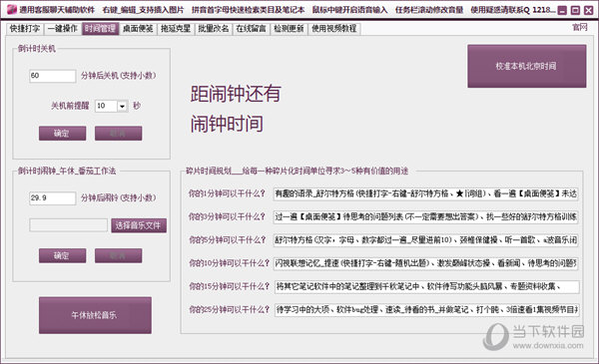Confirm the countdown shutdown with 确定
Screen dimensions: 599x364
coord(62,134)
